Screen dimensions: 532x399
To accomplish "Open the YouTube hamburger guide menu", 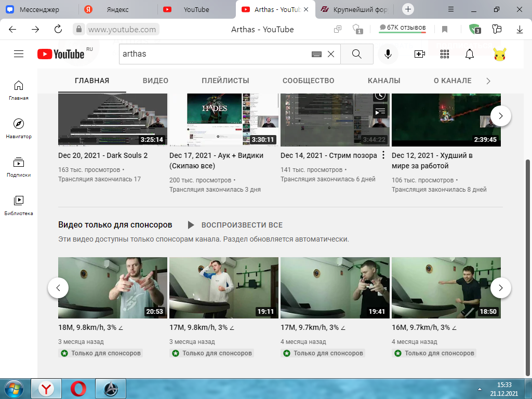I will 19,54.
